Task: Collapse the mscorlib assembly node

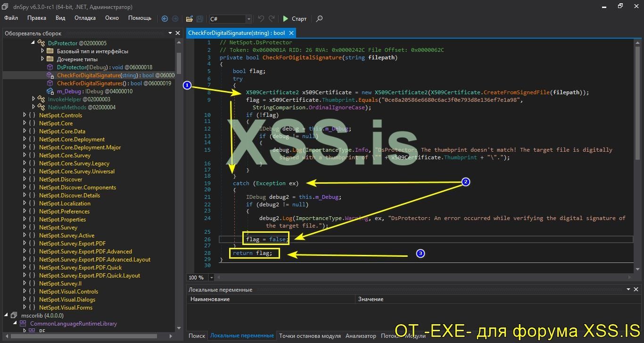Action: 7,315
